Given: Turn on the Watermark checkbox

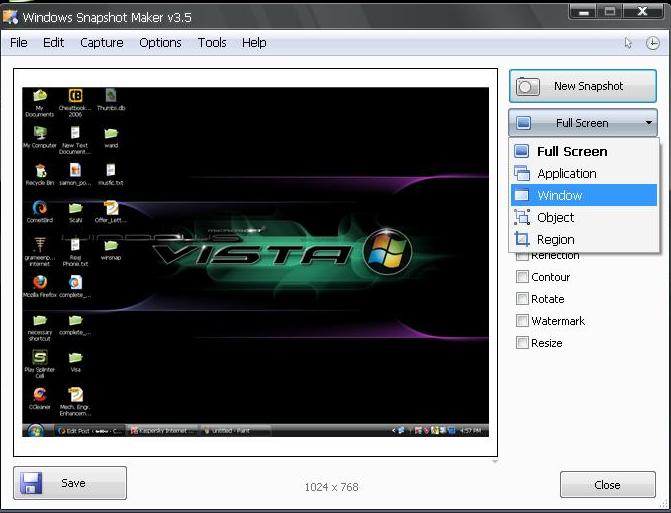Looking at the screenshot, I should click(522, 320).
